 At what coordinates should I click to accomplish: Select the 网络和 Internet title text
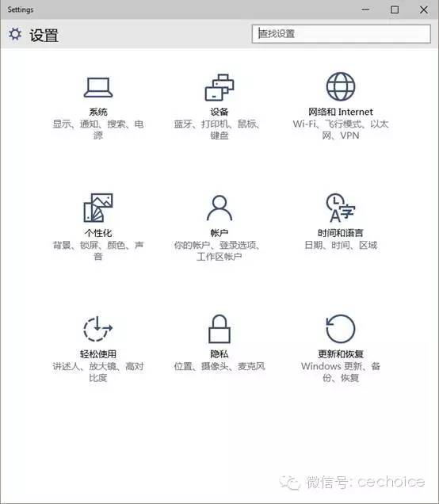point(341,112)
